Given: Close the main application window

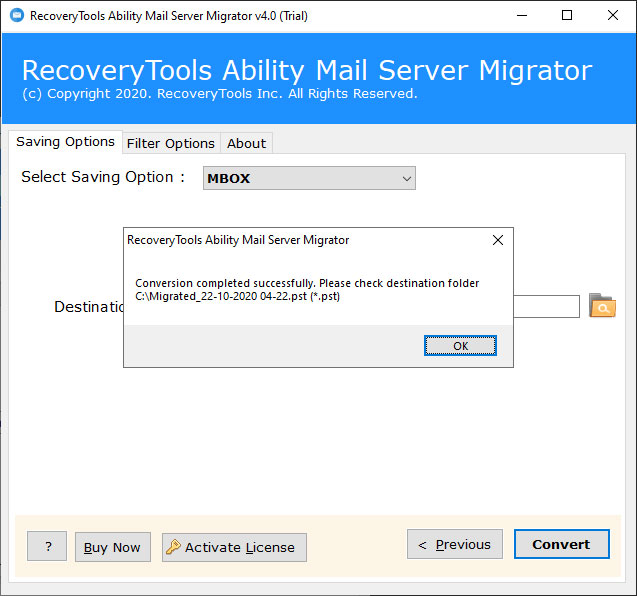Looking at the screenshot, I should (613, 15).
